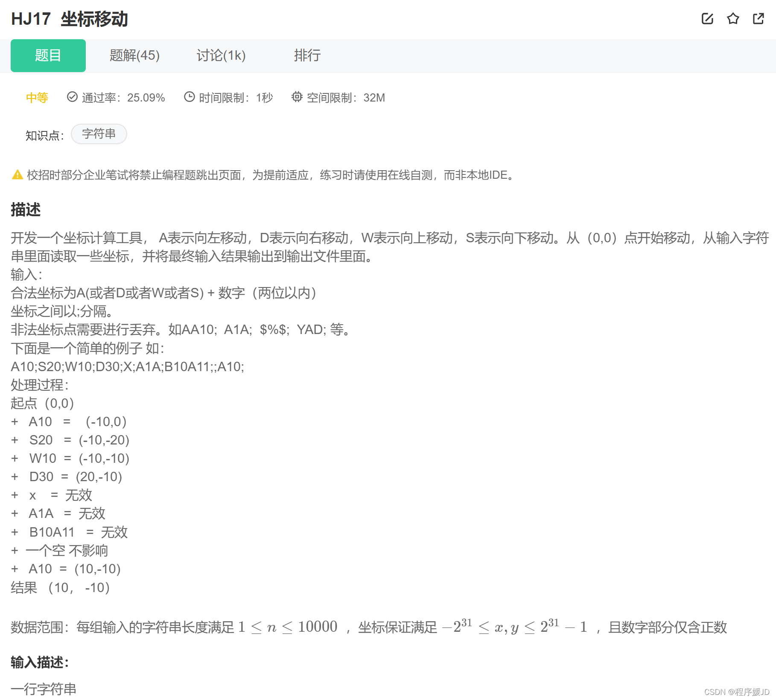Click the memory chip icon beside 空间限制
776x700 pixels.
coord(297,97)
